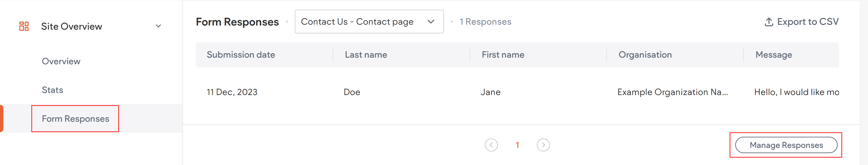Select Form Responses in the sidebar

click(75, 119)
